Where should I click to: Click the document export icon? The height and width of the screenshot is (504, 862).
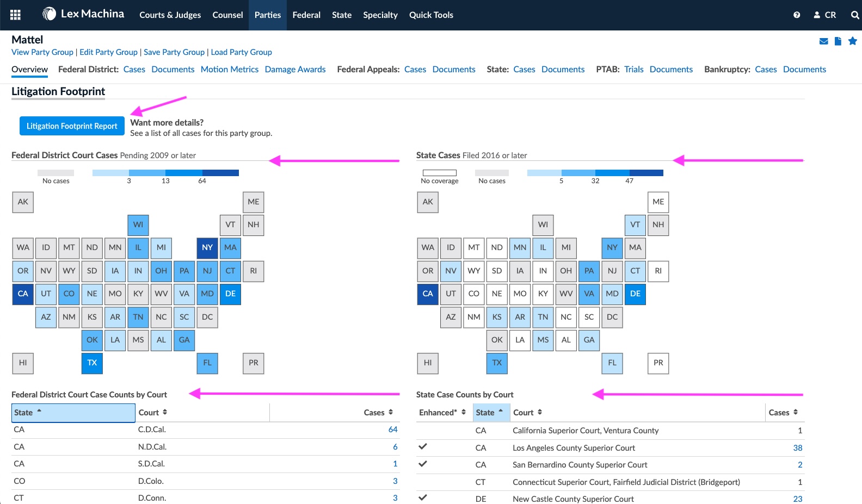(838, 41)
